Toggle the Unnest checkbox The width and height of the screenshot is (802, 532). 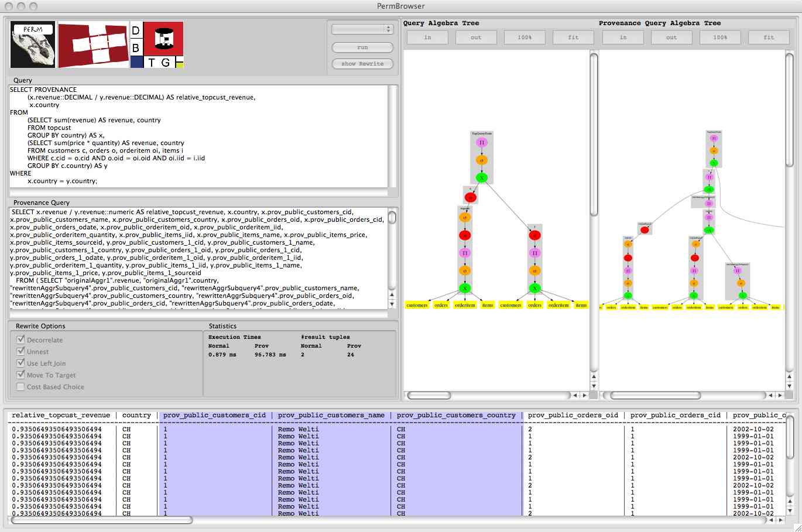[21, 351]
